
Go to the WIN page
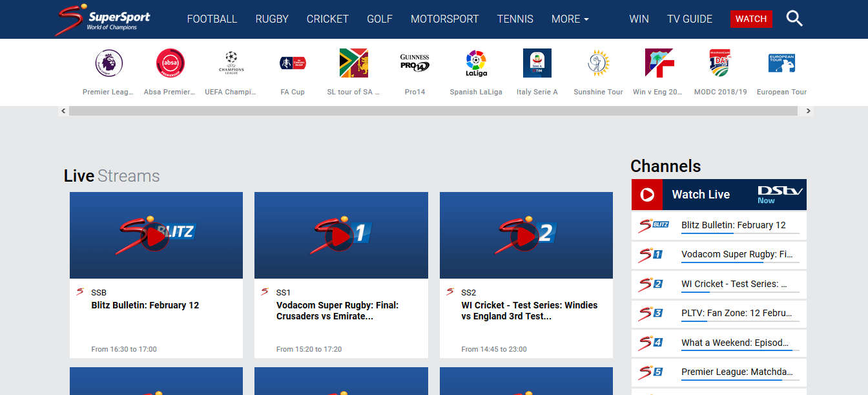pos(639,19)
